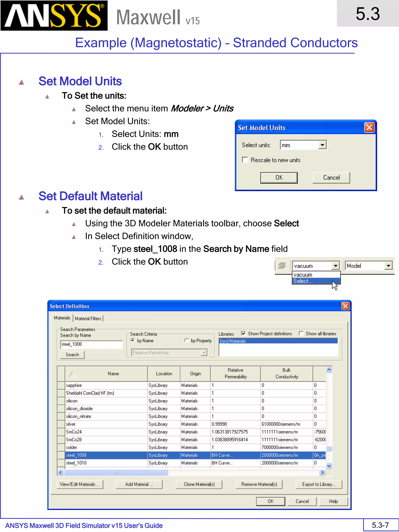Viewport: 399px width, 532px height.
Task: Click OK in Select Definition
Action: coord(271,501)
